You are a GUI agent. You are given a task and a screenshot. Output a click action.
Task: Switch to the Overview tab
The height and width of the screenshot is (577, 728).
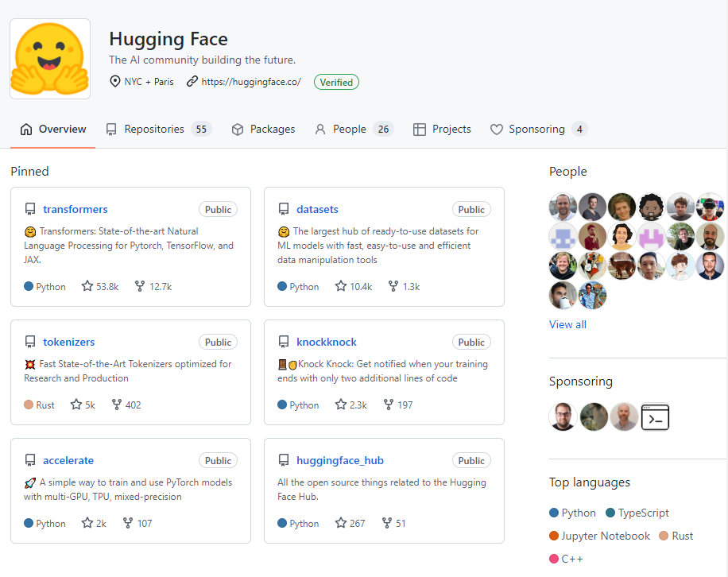click(x=53, y=129)
